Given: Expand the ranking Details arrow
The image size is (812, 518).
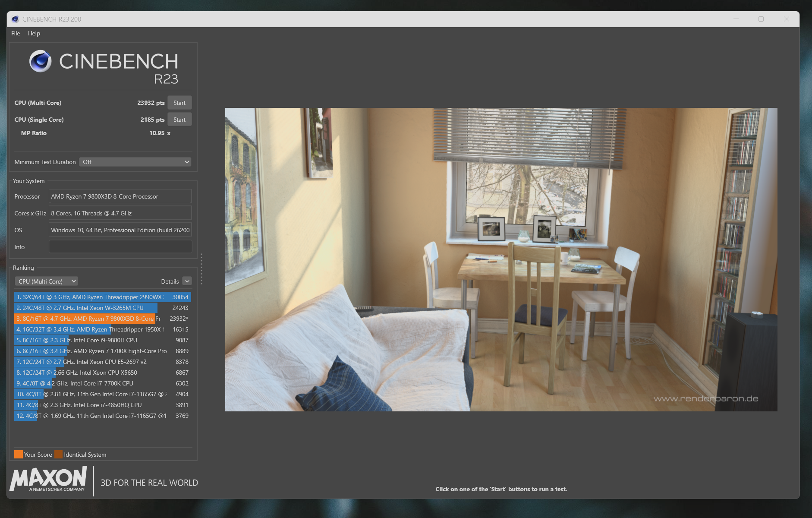Looking at the screenshot, I should tap(187, 281).
